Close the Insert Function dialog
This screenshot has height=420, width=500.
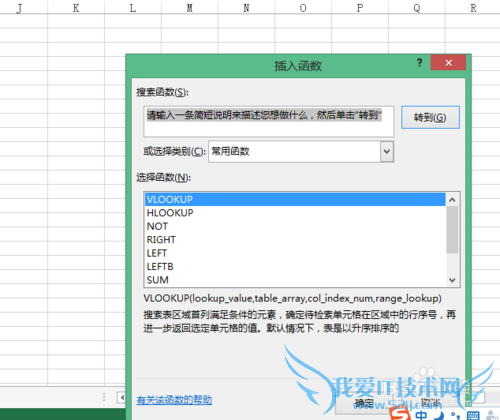click(448, 63)
